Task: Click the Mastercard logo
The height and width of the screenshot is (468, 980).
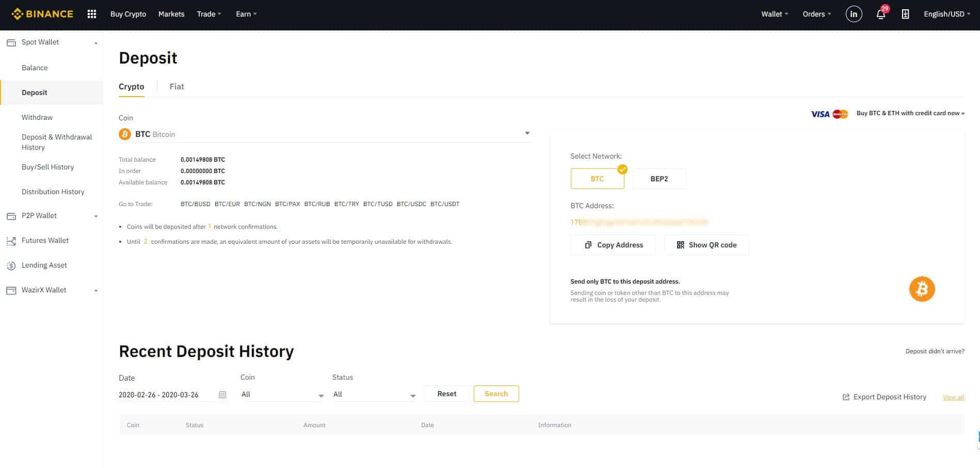Action: (840, 114)
